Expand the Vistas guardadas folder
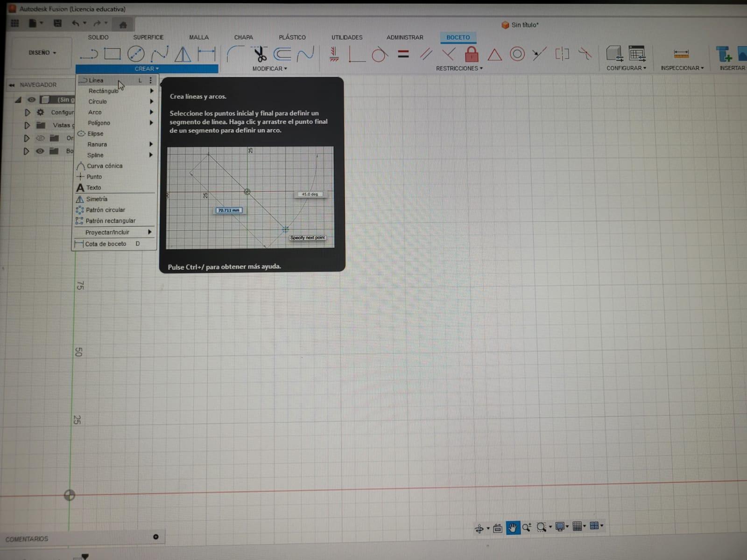This screenshot has width=747, height=560. 27,126
